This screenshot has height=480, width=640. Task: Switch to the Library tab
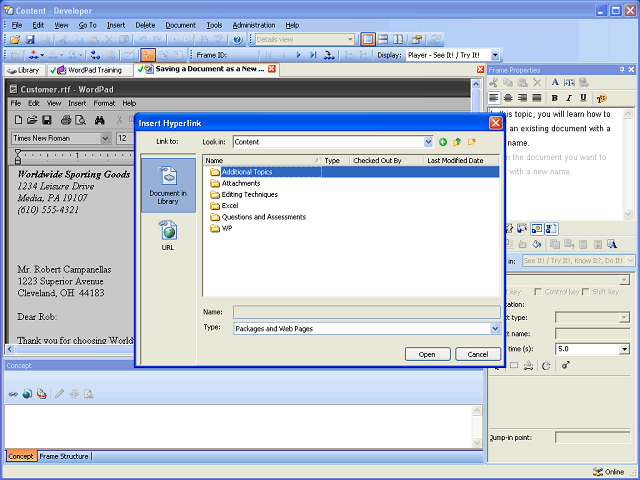pos(25,70)
